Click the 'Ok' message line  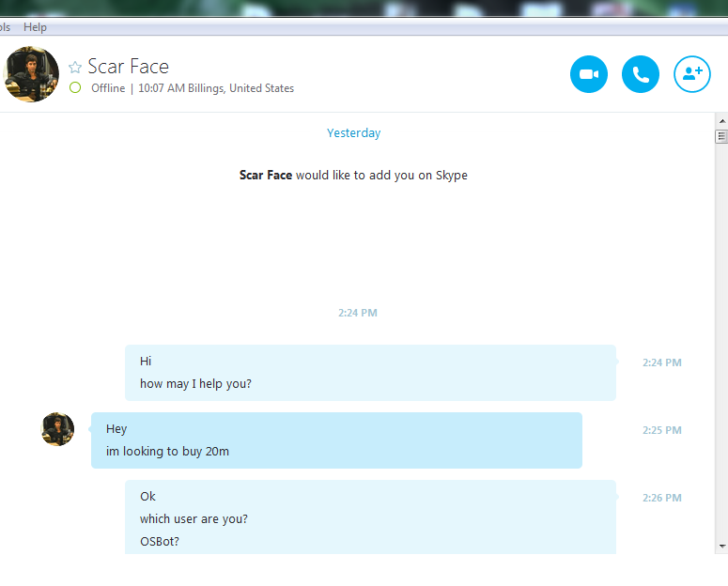click(147, 497)
